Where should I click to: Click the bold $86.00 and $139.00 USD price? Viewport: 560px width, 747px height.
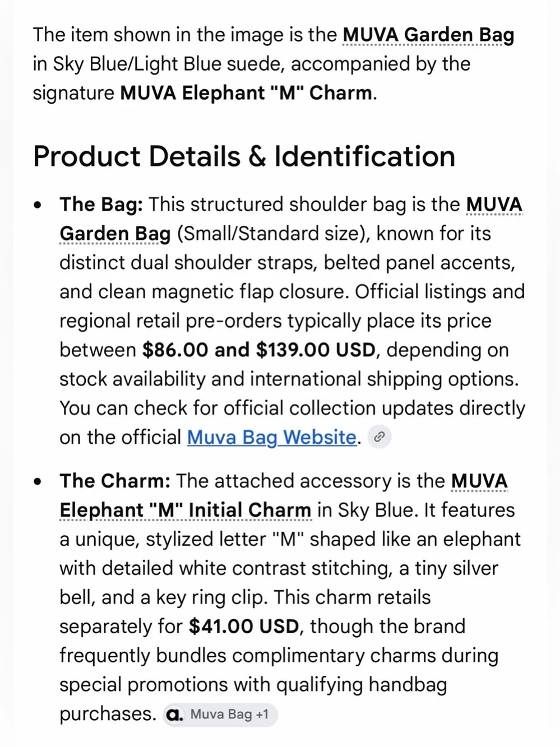(x=259, y=350)
